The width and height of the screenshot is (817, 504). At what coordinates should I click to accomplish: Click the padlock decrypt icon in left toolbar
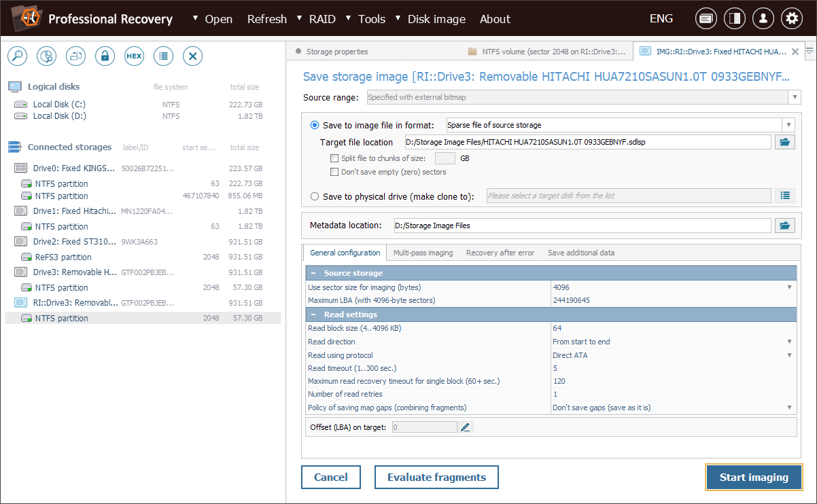point(105,56)
